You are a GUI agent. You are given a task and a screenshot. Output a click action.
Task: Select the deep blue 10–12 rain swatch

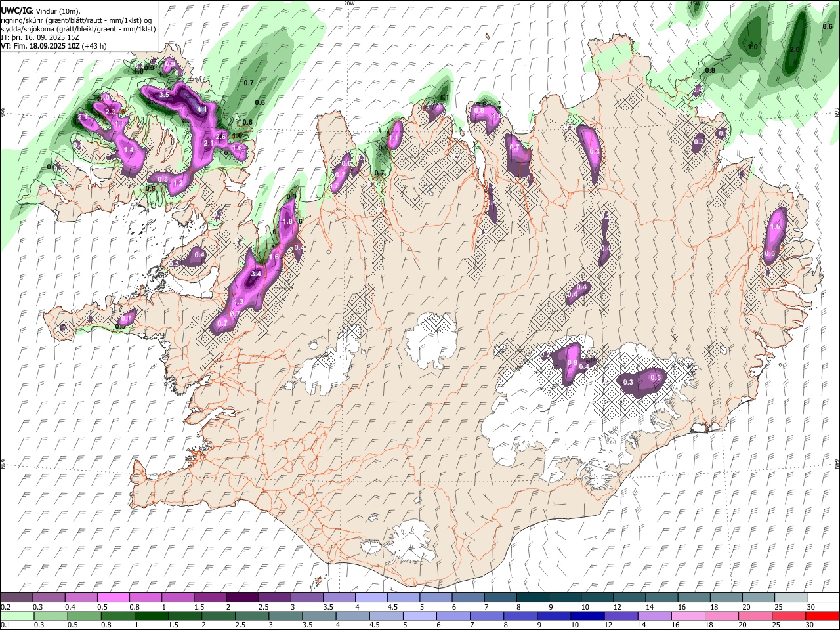coord(587,616)
